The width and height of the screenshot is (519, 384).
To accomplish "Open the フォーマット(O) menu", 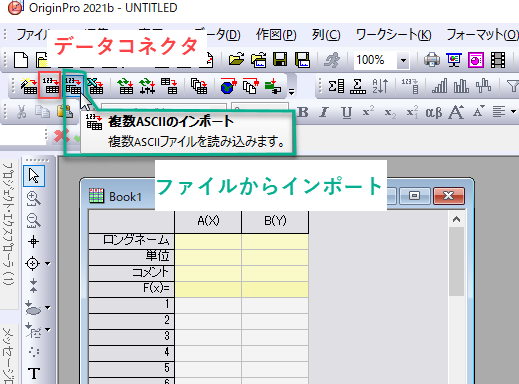I will click(x=482, y=35).
